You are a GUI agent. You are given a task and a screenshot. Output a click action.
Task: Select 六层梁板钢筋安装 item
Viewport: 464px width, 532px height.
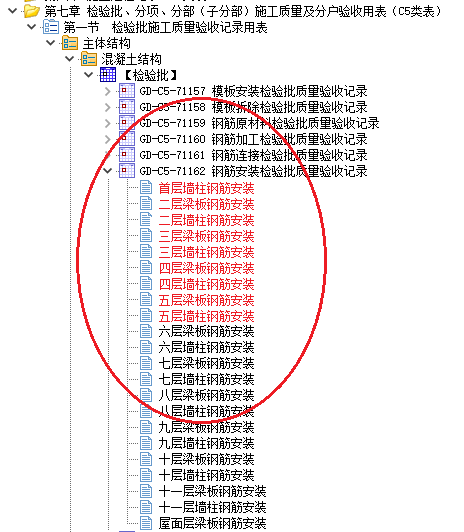click(x=206, y=332)
